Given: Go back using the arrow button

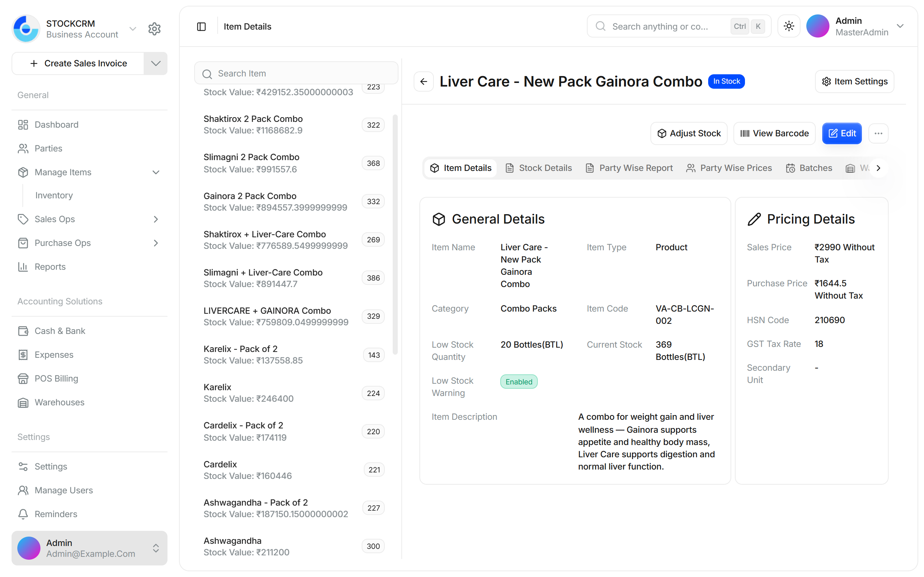Looking at the screenshot, I should (x=423, y=81).
